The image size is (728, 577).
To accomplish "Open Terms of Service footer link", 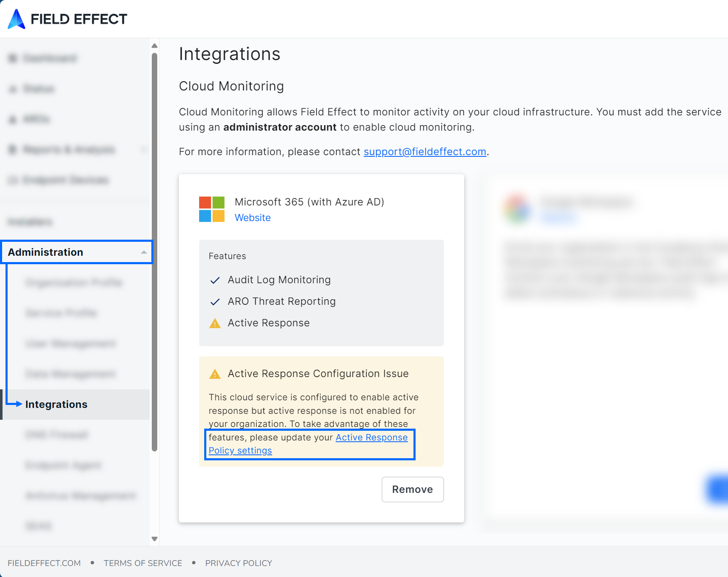I will tap(143, 563).
